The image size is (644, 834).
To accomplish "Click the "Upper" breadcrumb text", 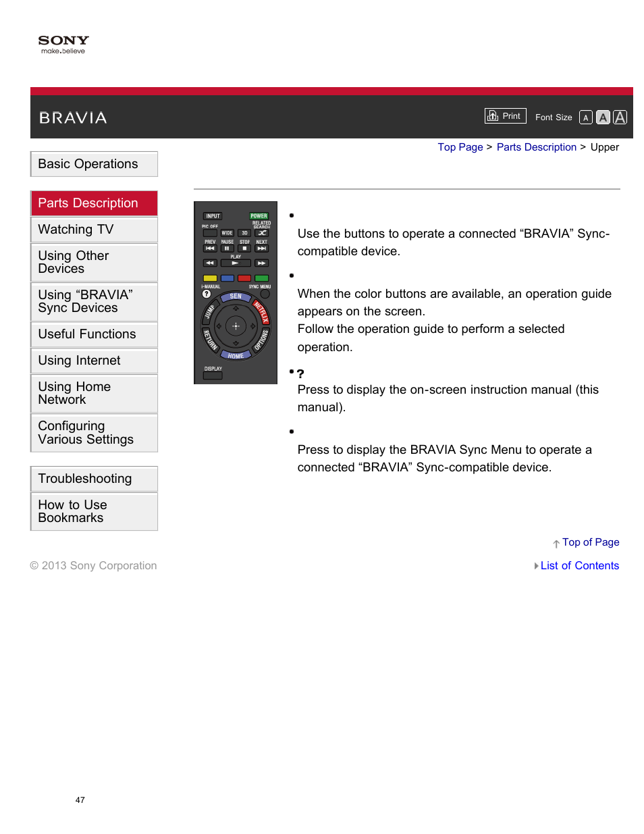I will click(x=605, y=147).
